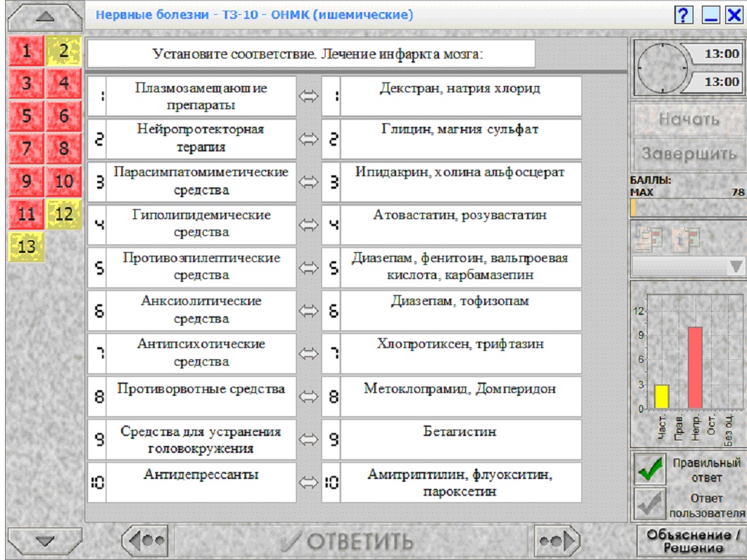Screen dimensions: 747x560
Task: Click the up arrow above question numbers
Action: (x=45, y=17)
